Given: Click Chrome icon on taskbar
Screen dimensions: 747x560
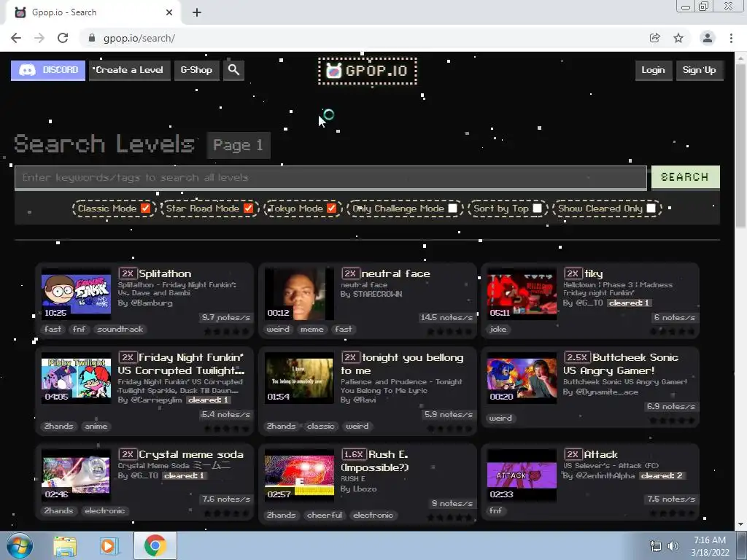Looking at the screenshot, I should coord(155,545).
